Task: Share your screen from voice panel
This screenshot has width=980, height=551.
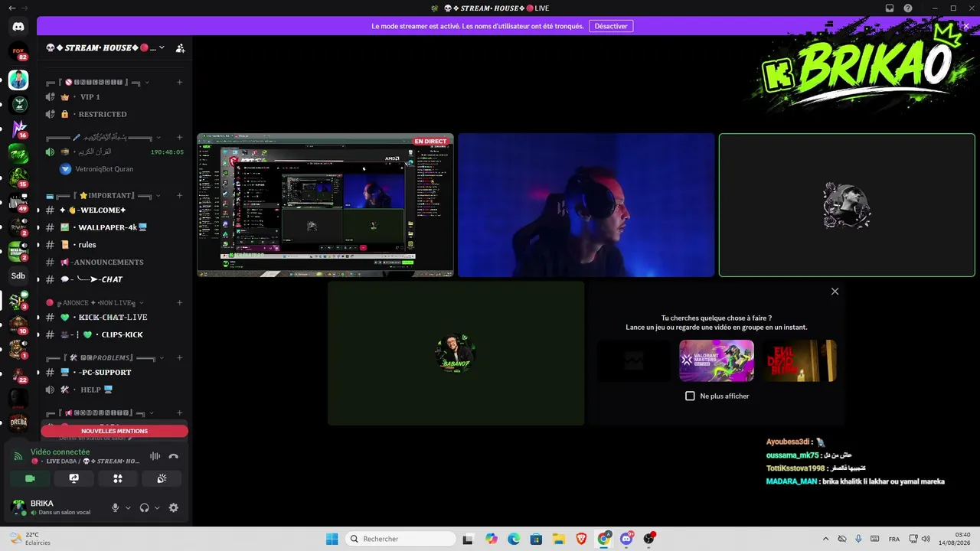Action: 73,478
